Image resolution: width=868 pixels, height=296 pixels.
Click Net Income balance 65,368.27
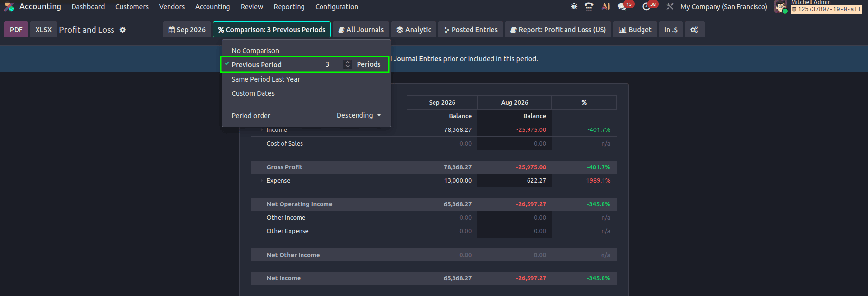point(457,278)
